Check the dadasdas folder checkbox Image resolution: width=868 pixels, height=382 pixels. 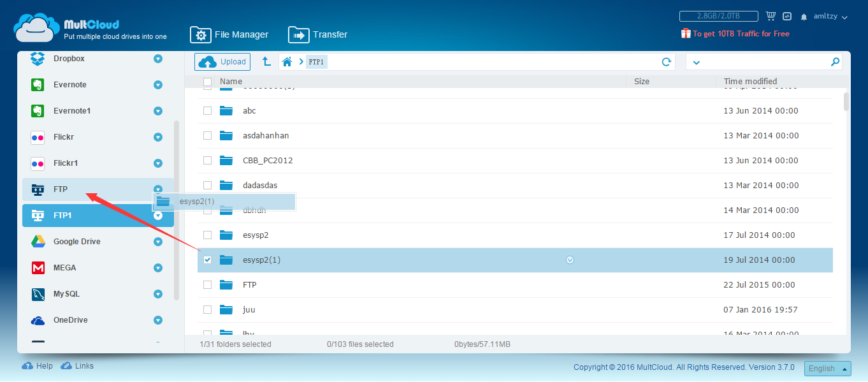point(207,185)
